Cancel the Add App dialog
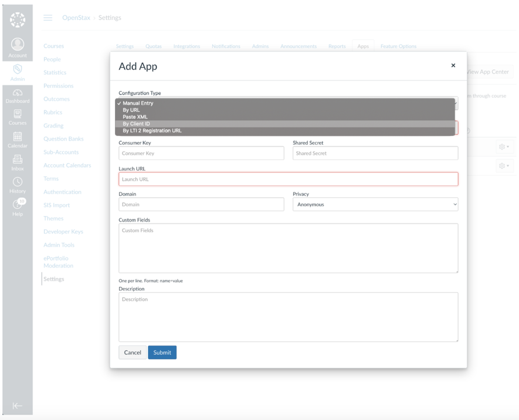The height and width of the screenshot is (420, 519). [132, 352]
